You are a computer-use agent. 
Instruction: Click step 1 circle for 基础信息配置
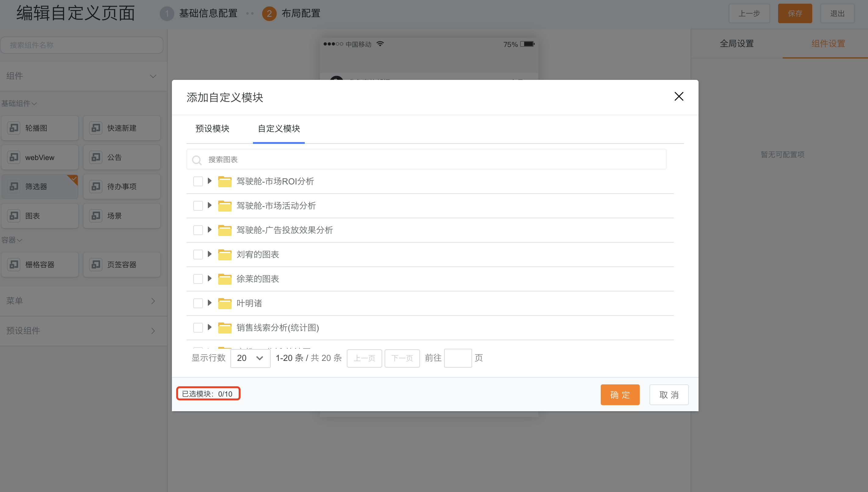(166, 13)
